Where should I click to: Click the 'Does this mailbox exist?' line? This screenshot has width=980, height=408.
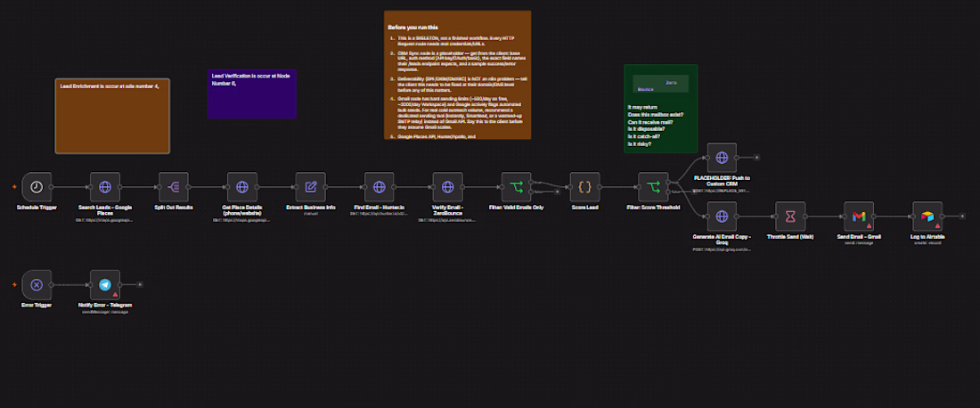655,114
